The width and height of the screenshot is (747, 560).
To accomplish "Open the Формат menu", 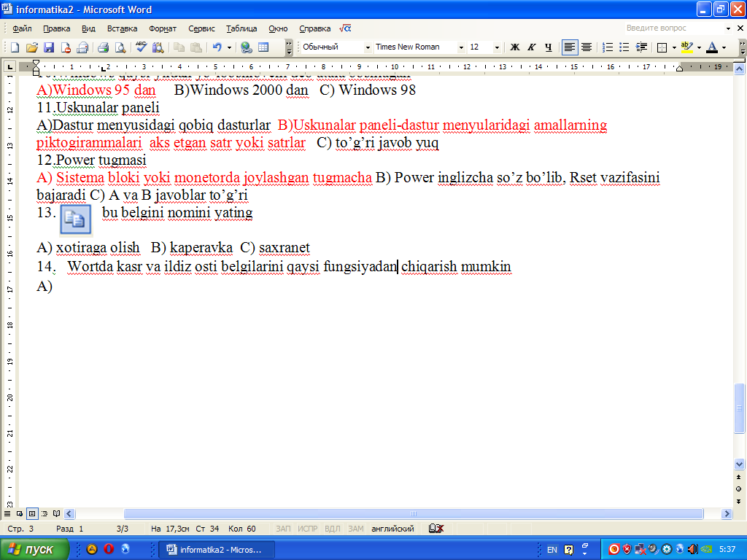I will click(x=163, y=28).
